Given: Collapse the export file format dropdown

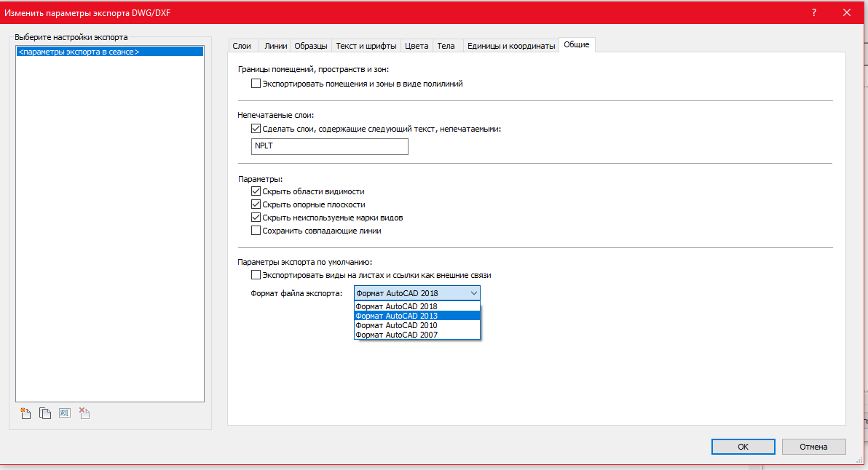Looking at the screenshot, I should pyautogui.click(x=473, y=293).
